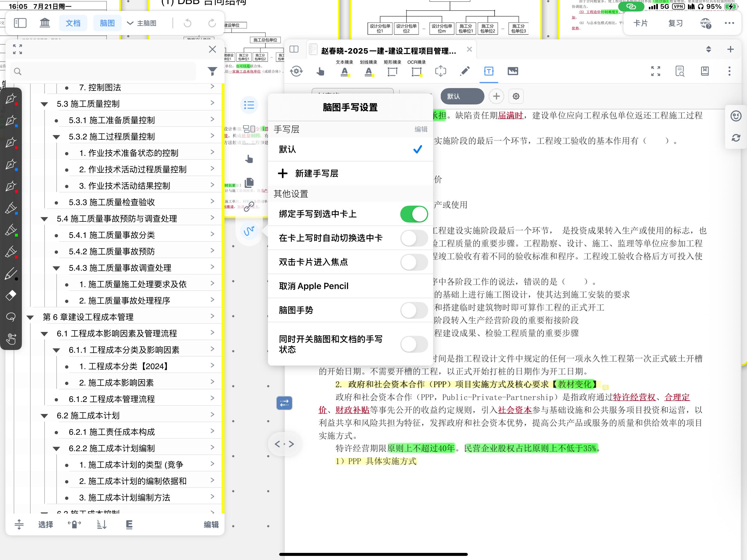
Task: Select the lasso tool in pen sidebar
Action: coord(11,317)
